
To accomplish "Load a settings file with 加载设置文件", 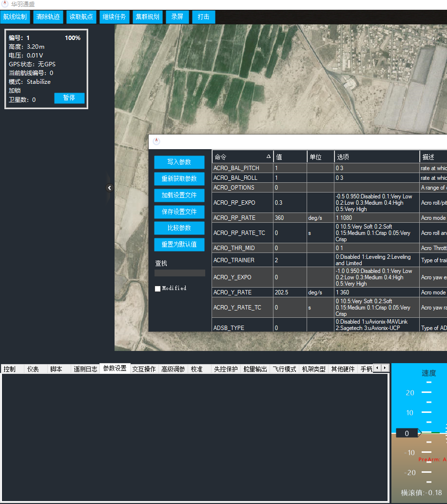I will 179,195.
